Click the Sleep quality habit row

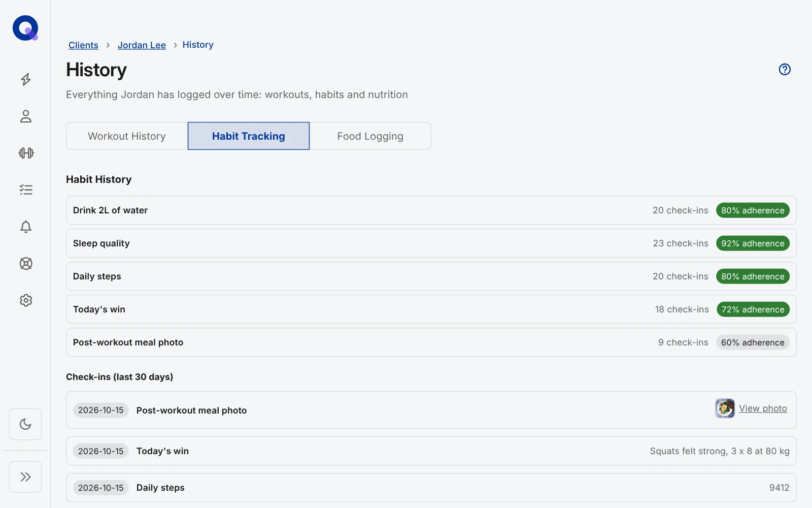(x=431, y=243)
